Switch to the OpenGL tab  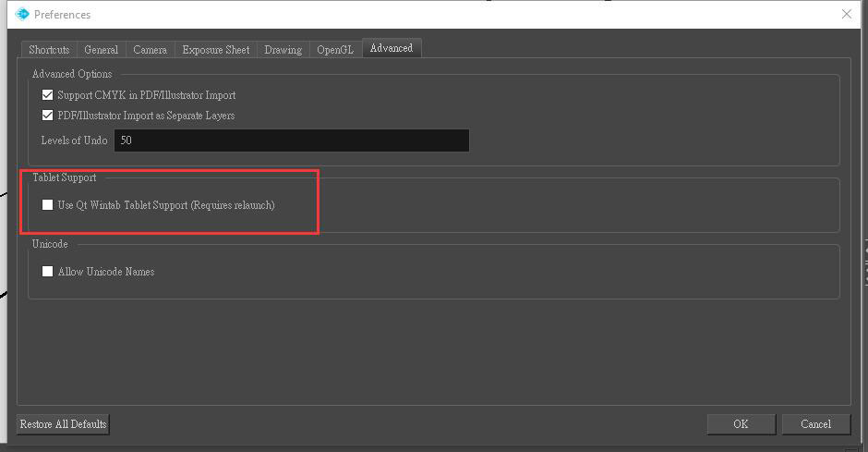click(x=335, y=50)
